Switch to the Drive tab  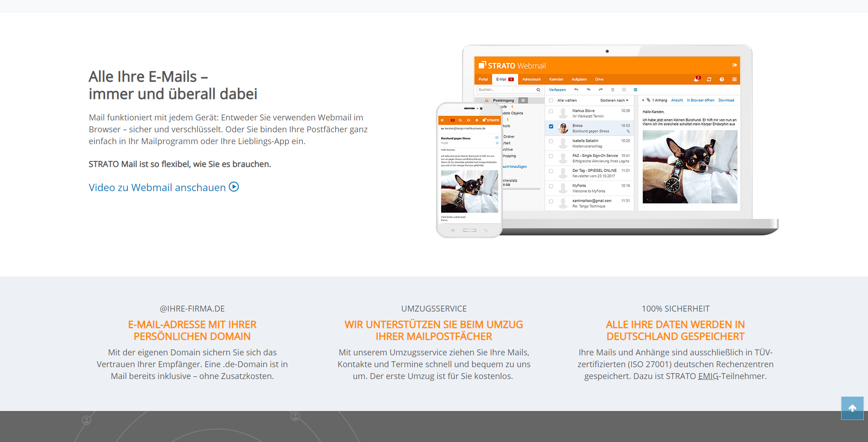coord(599,79)
